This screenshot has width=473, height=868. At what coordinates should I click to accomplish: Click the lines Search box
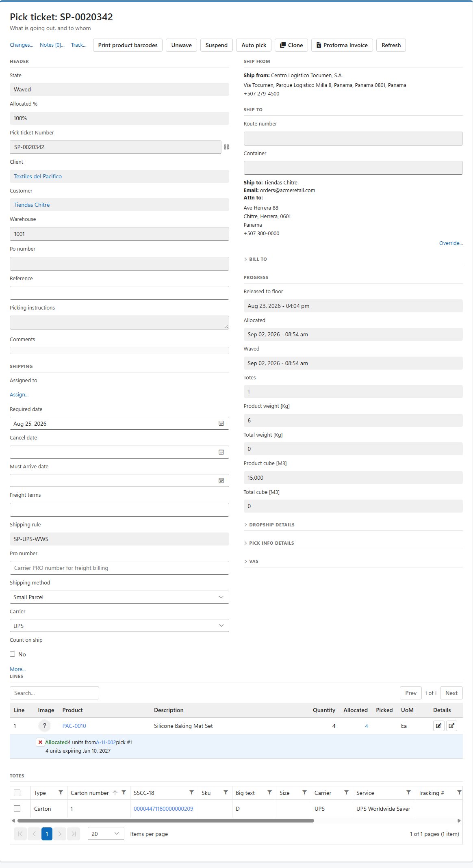pyautogui.click(x=54, y=693)
